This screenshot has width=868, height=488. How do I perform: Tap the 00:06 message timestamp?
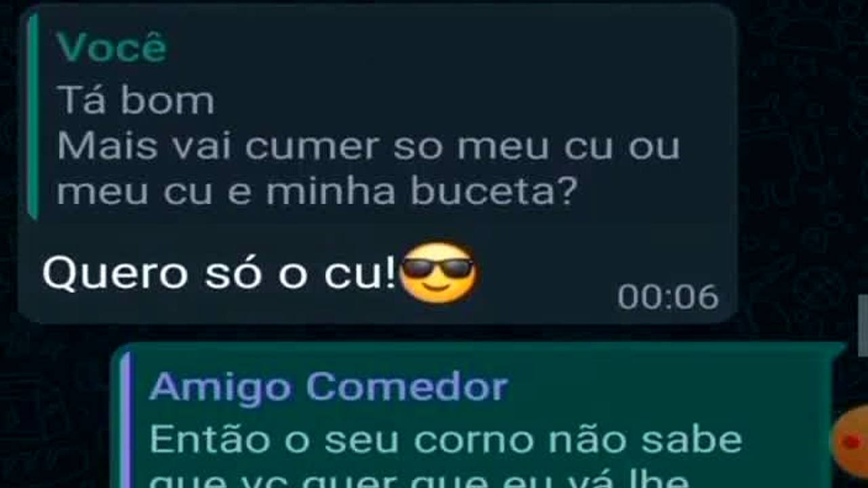667,297
